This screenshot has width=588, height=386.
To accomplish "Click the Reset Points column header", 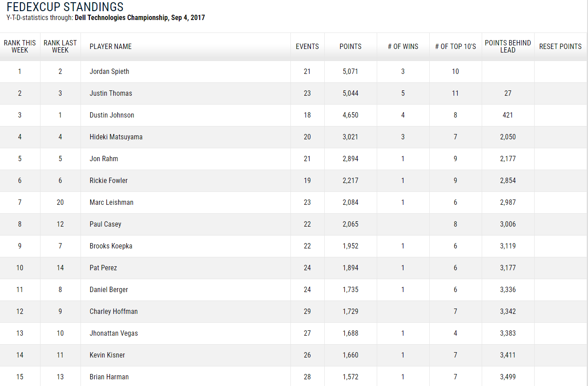I will click(560, 47).
